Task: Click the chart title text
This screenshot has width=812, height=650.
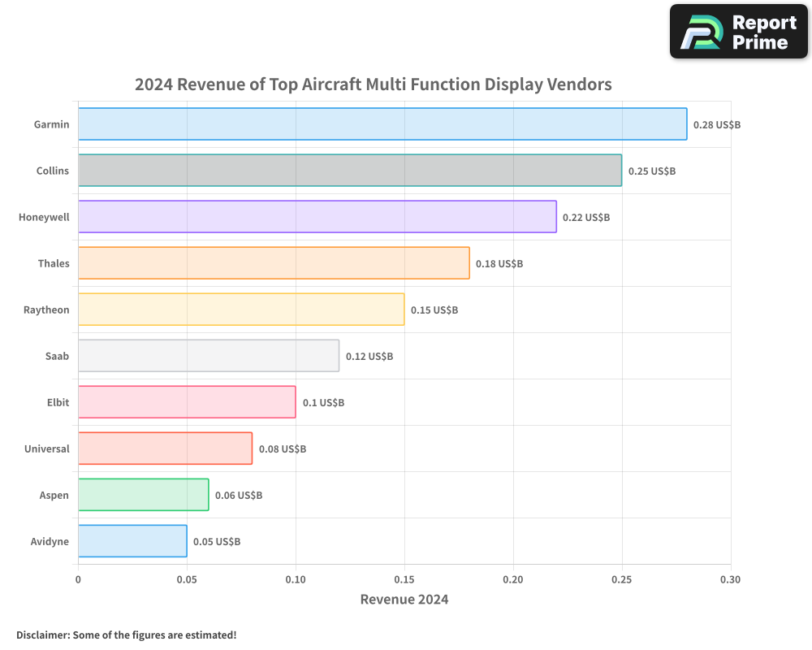Action: click(x=374, y=84)
